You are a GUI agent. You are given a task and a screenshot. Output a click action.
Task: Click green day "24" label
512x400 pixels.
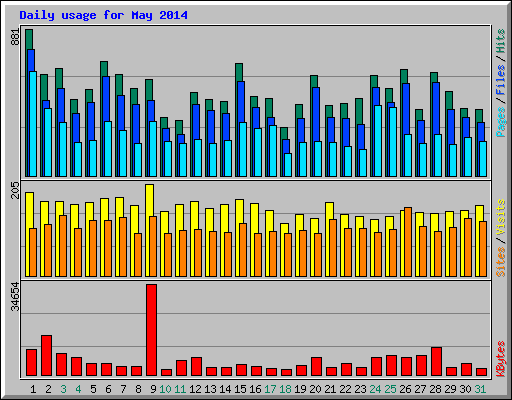pos(375,389)
